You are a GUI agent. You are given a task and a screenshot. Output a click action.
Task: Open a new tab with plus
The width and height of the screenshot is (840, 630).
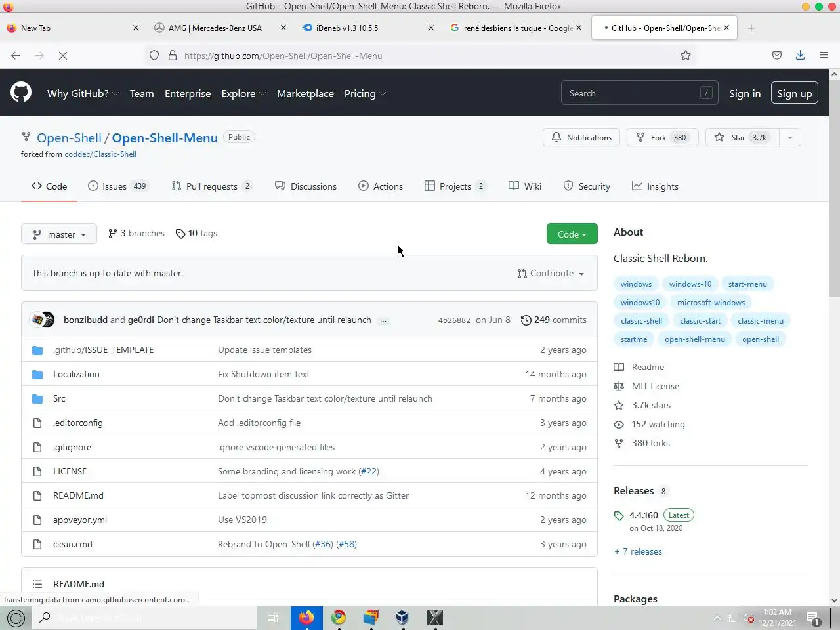click(x=751, y=28)
